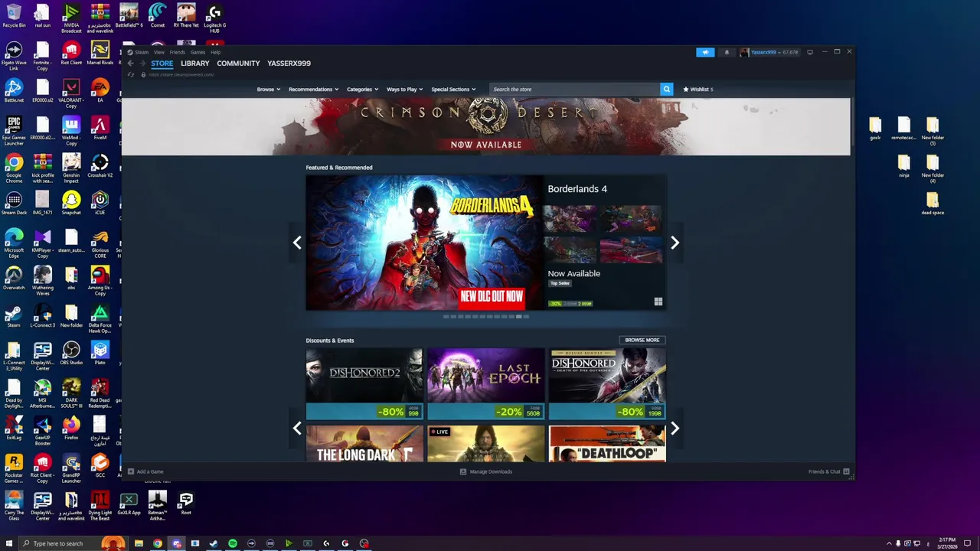The height and width of the screenshot is (551, 980).
Task: Open the Wishlist link
Action: tap(697, 90)
